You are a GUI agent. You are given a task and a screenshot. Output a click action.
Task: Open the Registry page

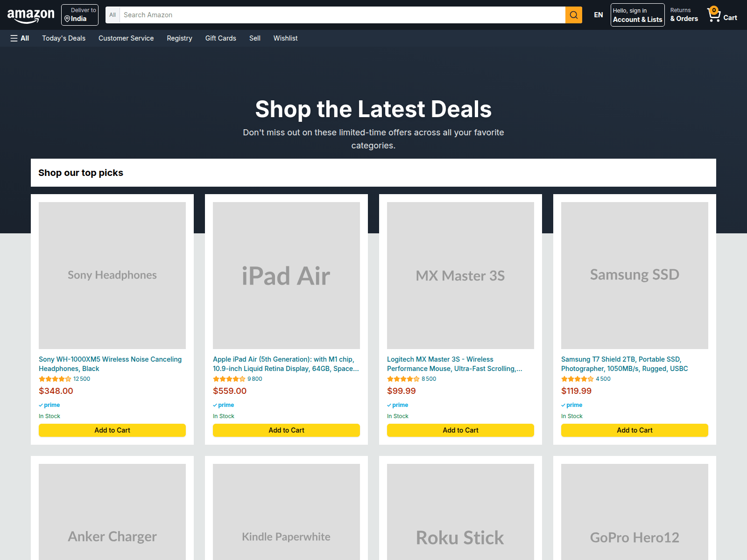tap(179, 38)
